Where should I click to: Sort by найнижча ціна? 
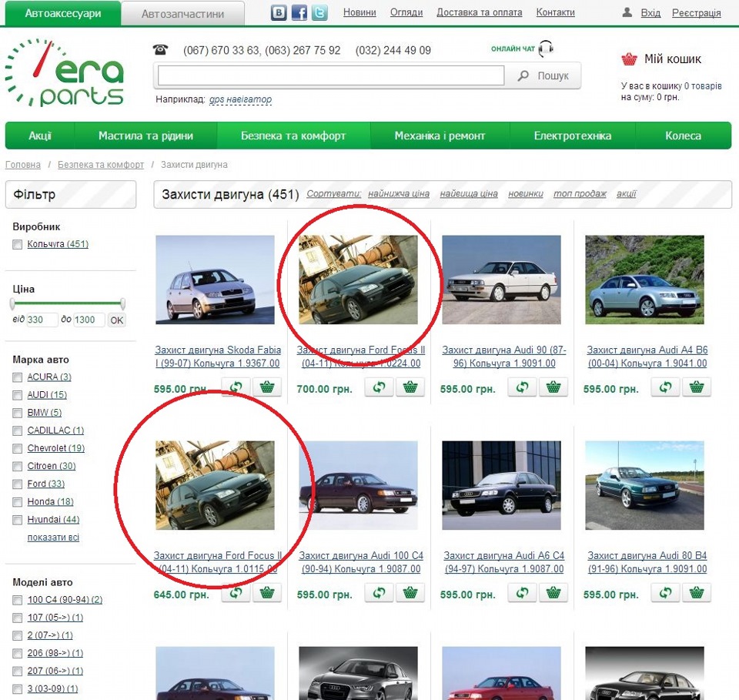coord(399,194)
